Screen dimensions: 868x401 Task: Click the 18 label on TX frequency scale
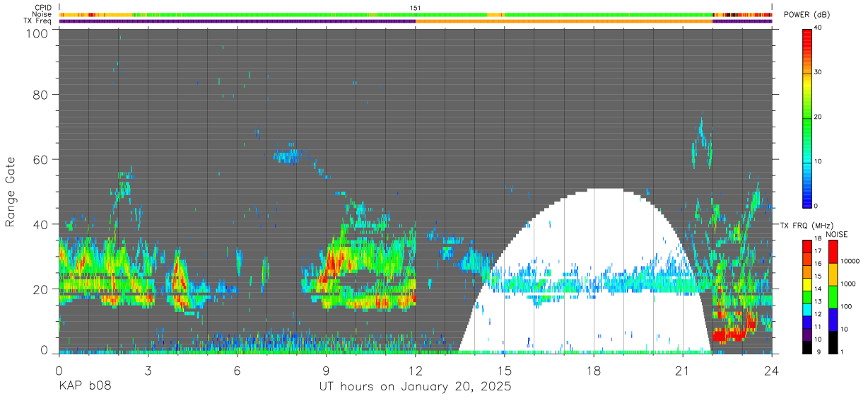(x=818, y=240)
